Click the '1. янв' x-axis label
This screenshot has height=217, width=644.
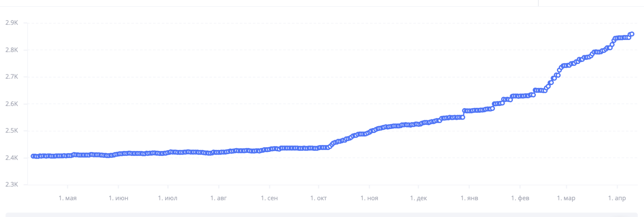[469, 198]
